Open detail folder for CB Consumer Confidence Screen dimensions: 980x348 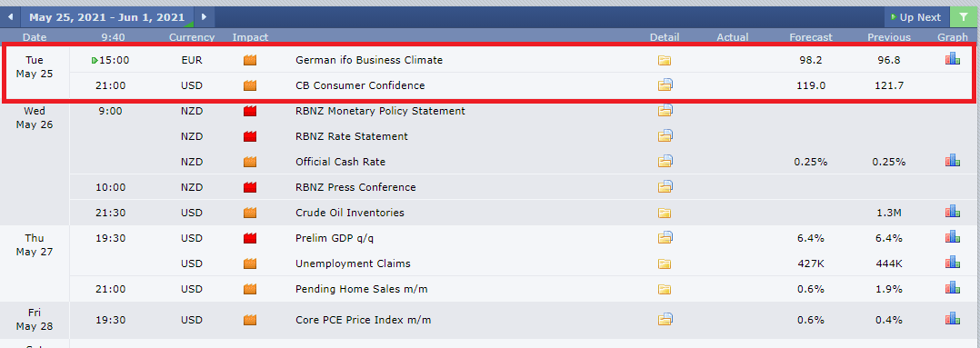point(665,85)
